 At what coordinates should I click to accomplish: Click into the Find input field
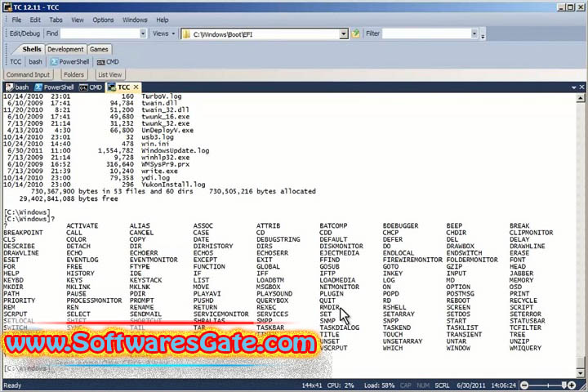click(100, 33)
